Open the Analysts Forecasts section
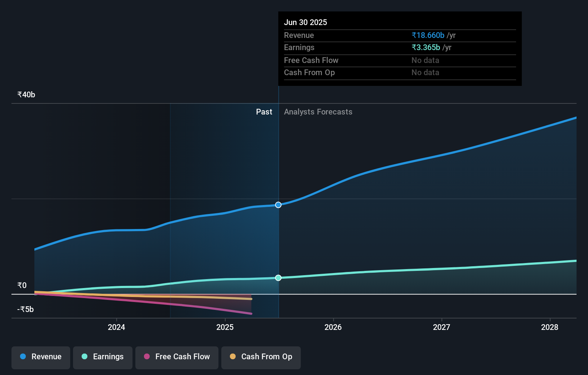 tap(318, 112)
